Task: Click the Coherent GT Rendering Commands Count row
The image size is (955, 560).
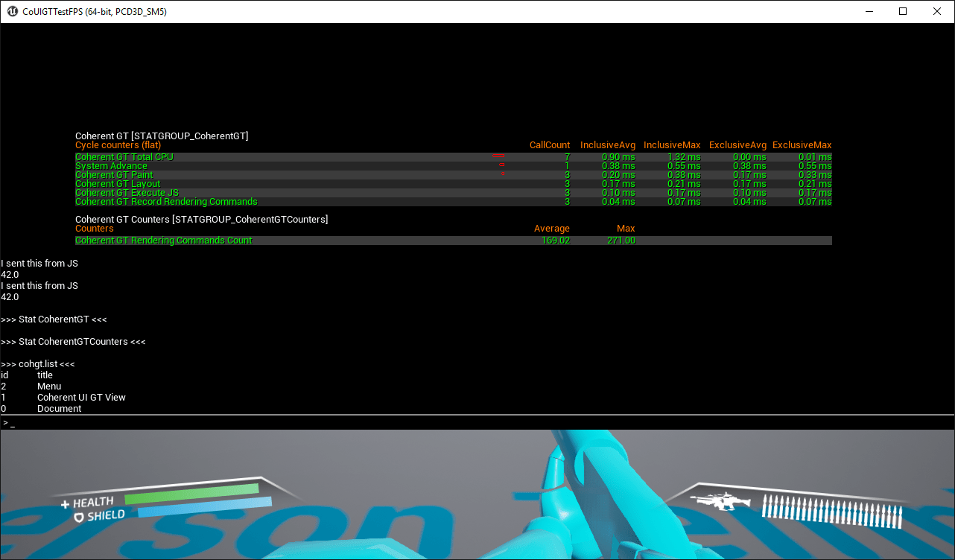Action: pyautogui.click(x=163, y=240)
